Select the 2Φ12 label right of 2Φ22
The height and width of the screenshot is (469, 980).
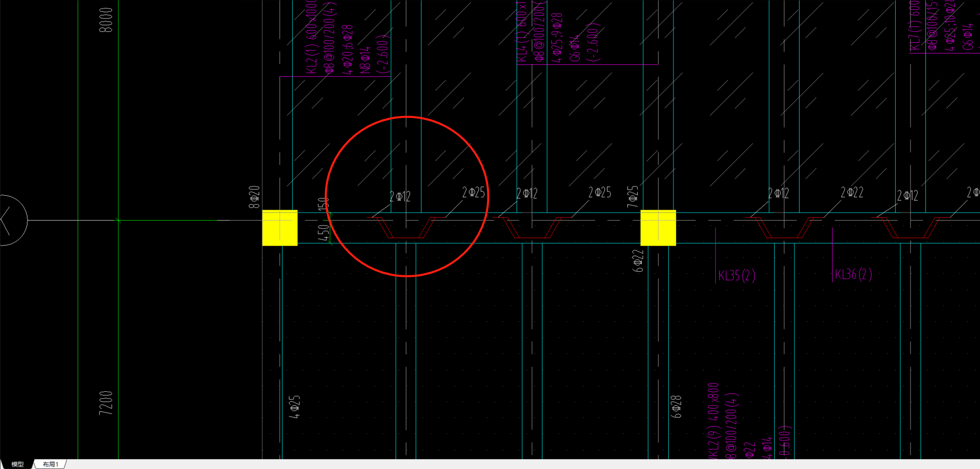[x=908, y=196]
